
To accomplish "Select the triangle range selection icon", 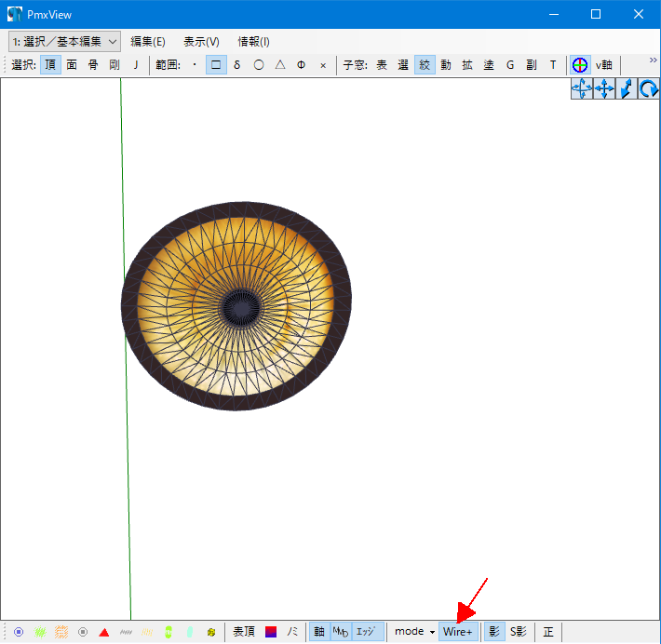I will [280, 65].
